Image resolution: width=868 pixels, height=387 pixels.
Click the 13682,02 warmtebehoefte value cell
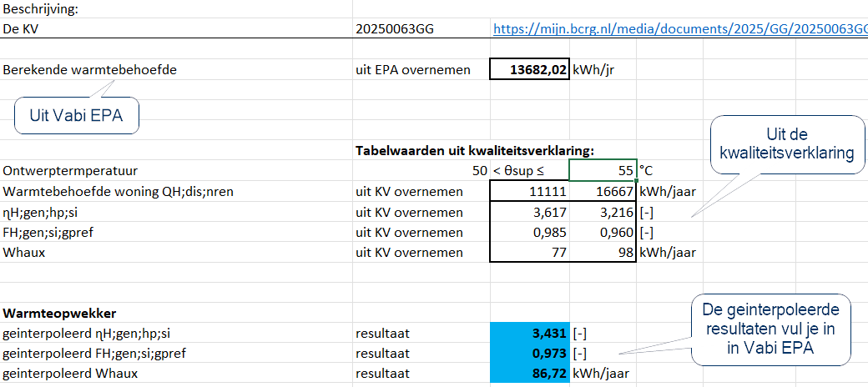[x=530, y=70]
